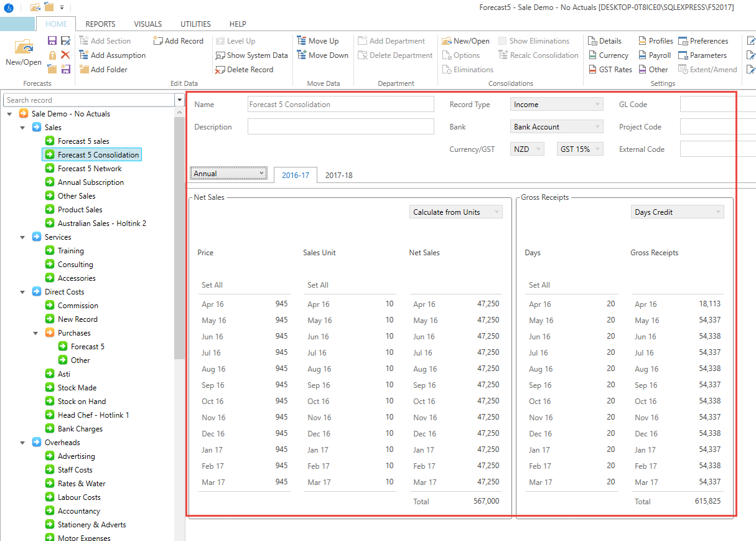
Task: Click Show System Data
Action: tap(251, 55)
